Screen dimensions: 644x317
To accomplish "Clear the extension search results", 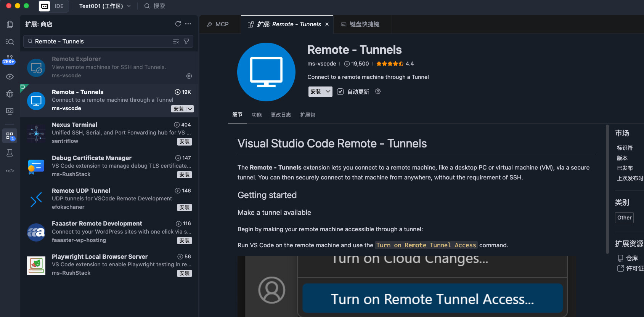I will pyautogui.click(x=176, y=42).
